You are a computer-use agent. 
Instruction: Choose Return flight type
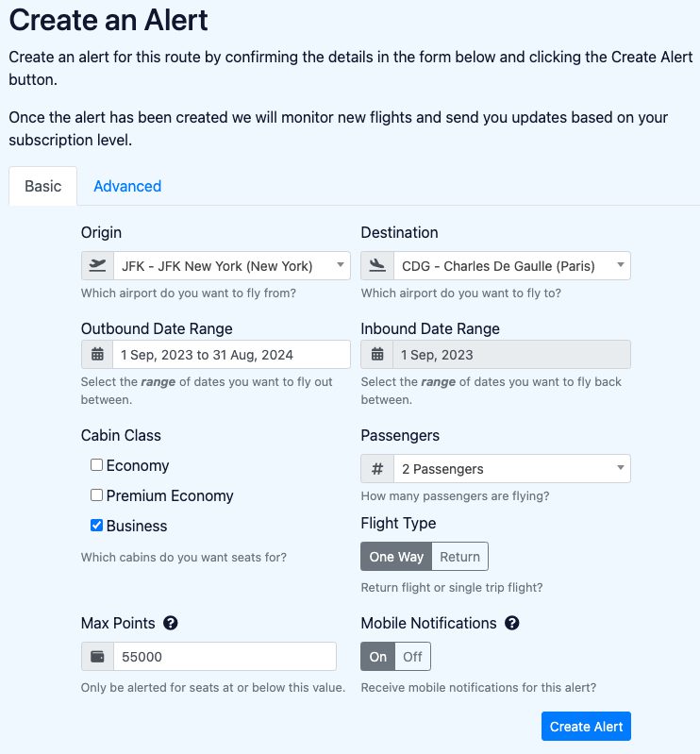pos(460,557)
